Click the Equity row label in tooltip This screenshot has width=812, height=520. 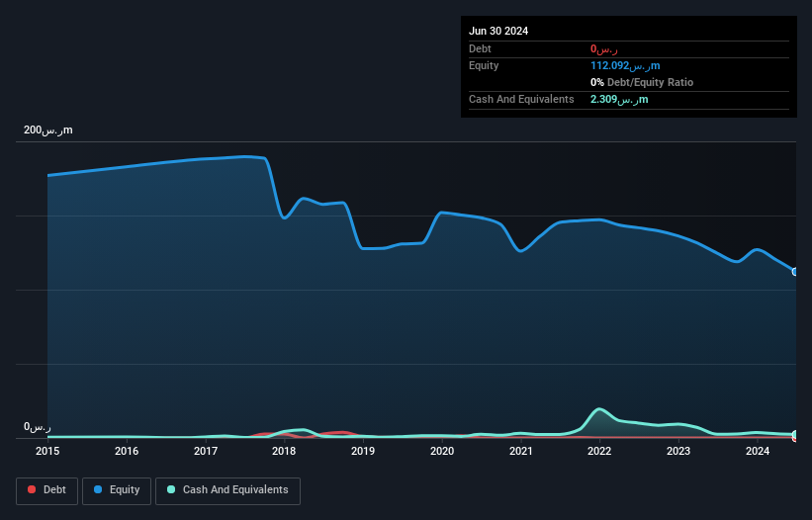(x=484, y=65)
